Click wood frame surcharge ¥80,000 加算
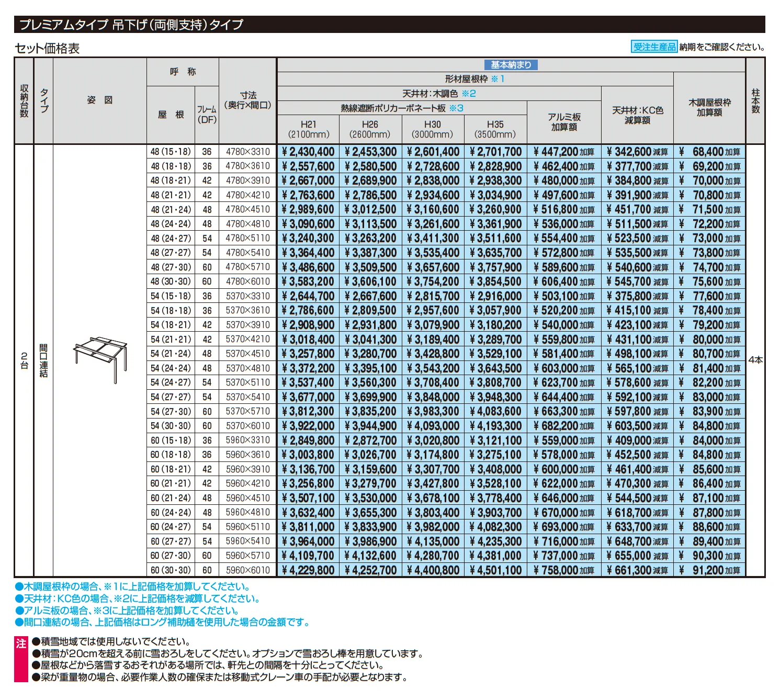The image size is (780, 700). [709, 340]
